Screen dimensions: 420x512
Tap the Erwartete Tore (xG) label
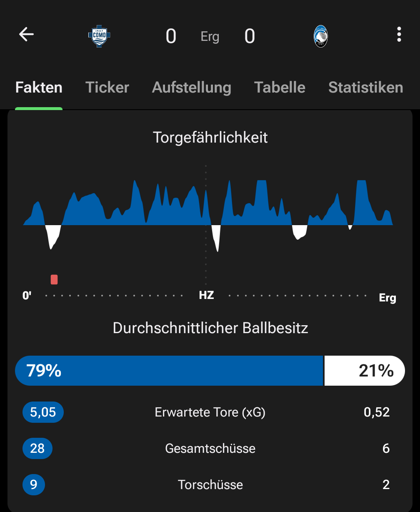click(210, 412)
